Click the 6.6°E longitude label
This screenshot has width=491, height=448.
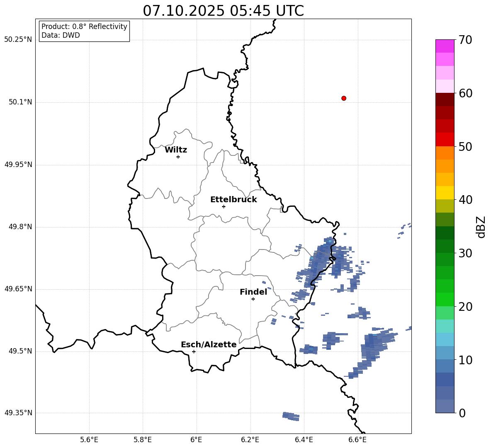tap(357, 440)
